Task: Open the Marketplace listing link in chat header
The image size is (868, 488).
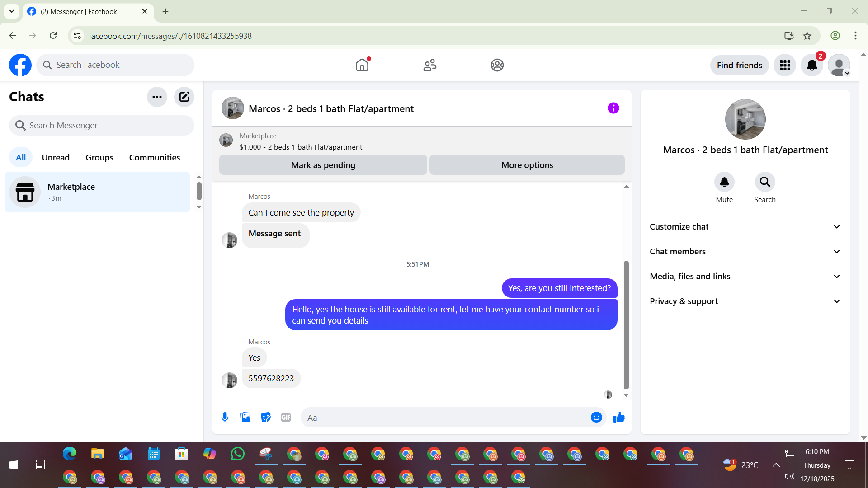Action: pos(301,147)
